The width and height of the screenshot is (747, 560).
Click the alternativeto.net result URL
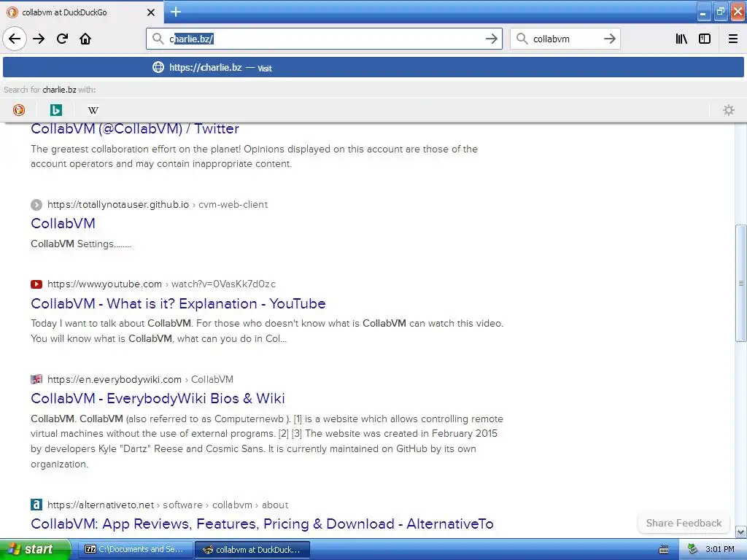(x=101, y=505)
